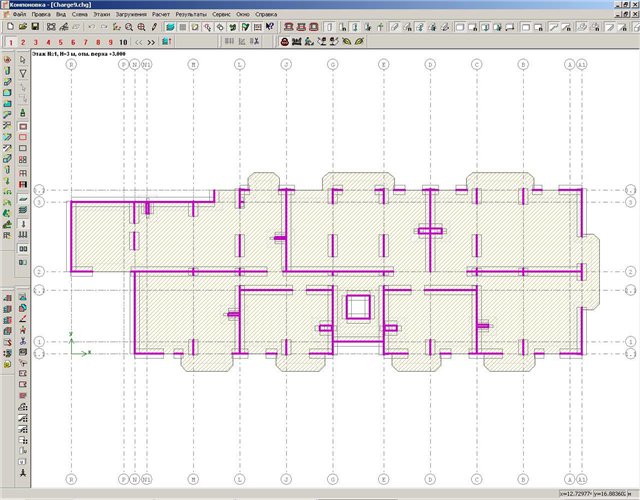Switch to floor number 10
The image size is (640, 500).
pyautogui.click(x=122, y=43)
